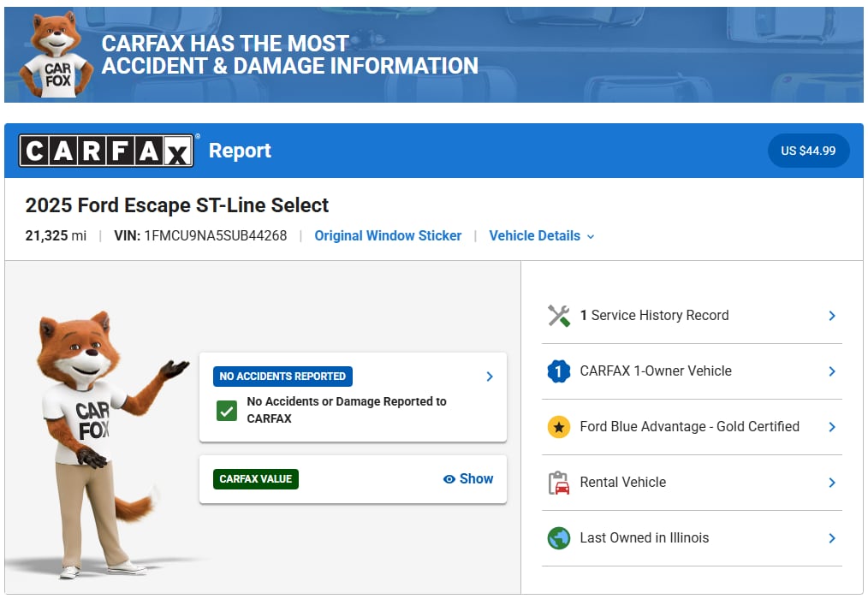This screenshot has height=599, width=868.
Task: Click the wrench and screwdriver service history icon
Action: pyautogui.click(x=559, y=316)
